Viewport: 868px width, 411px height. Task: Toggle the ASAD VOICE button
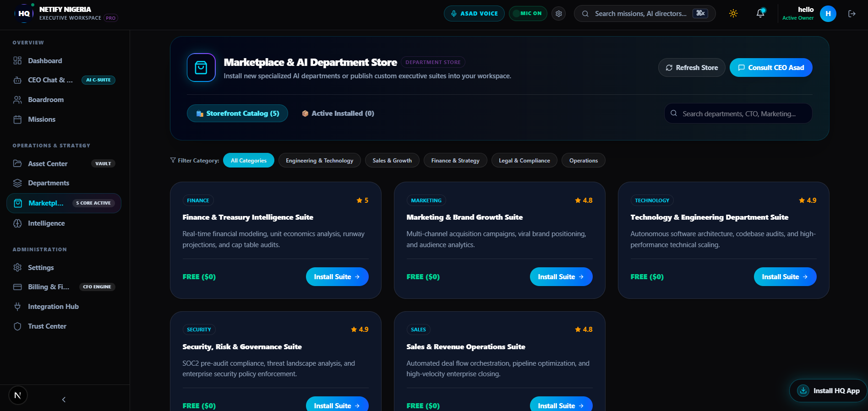474,14
